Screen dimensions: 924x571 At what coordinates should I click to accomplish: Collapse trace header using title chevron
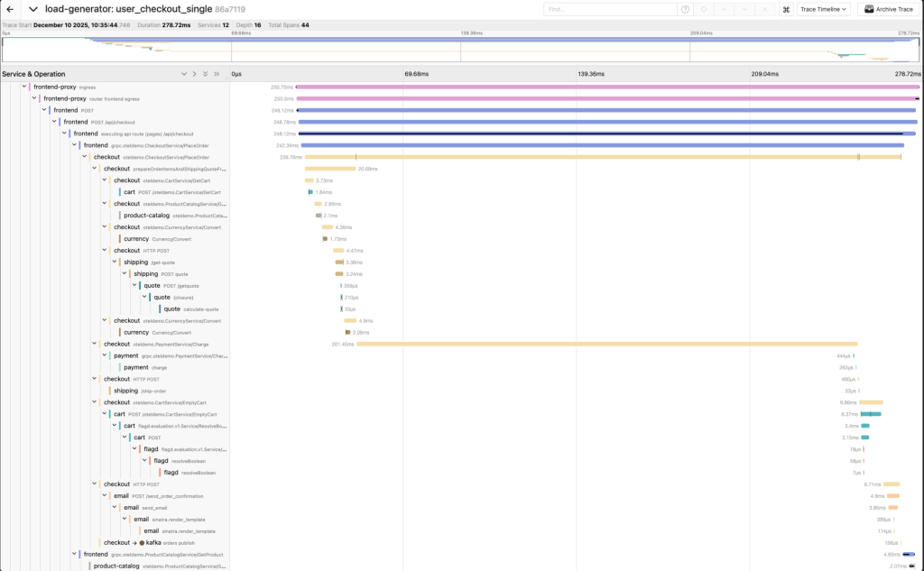[x=33, y=9]
